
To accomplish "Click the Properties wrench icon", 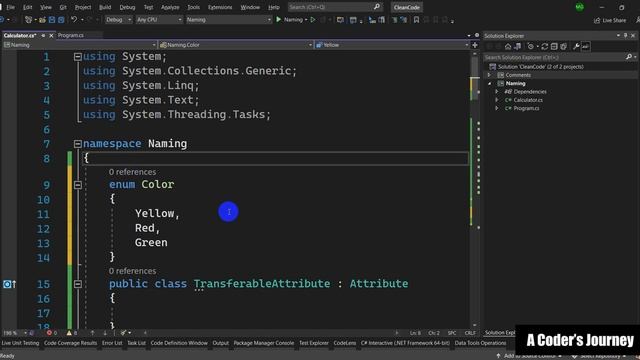I will click(x=576, y=47).
